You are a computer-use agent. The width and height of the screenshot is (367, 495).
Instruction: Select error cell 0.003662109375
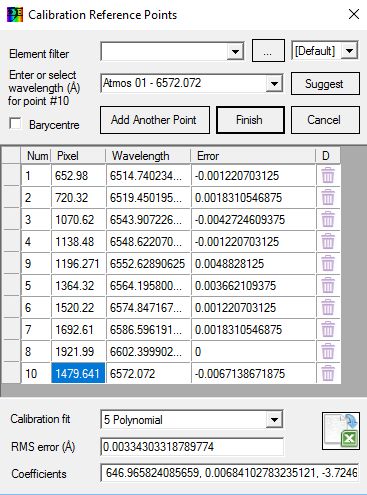coord(253,285)
